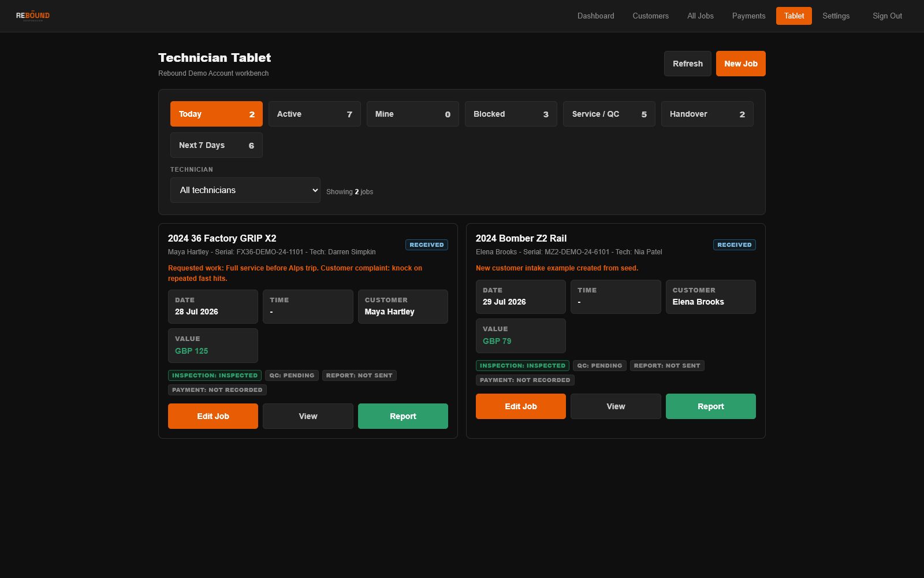
Task: Click the 28 Jul 2026 date field
Action: coord(213,306)
